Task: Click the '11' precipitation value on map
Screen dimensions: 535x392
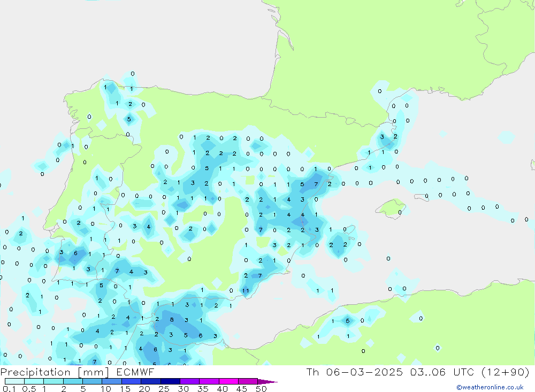Action: click(x=246, y=291)
